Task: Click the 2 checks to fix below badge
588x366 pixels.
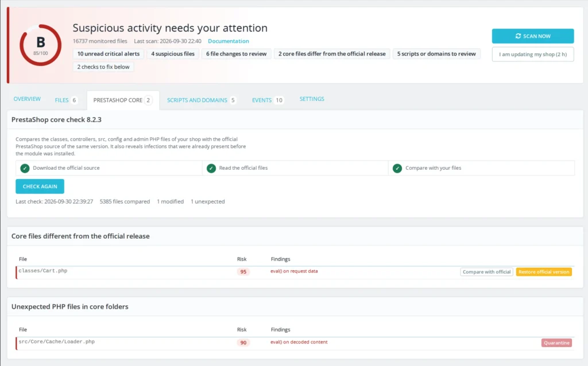Action: point(103,67)
